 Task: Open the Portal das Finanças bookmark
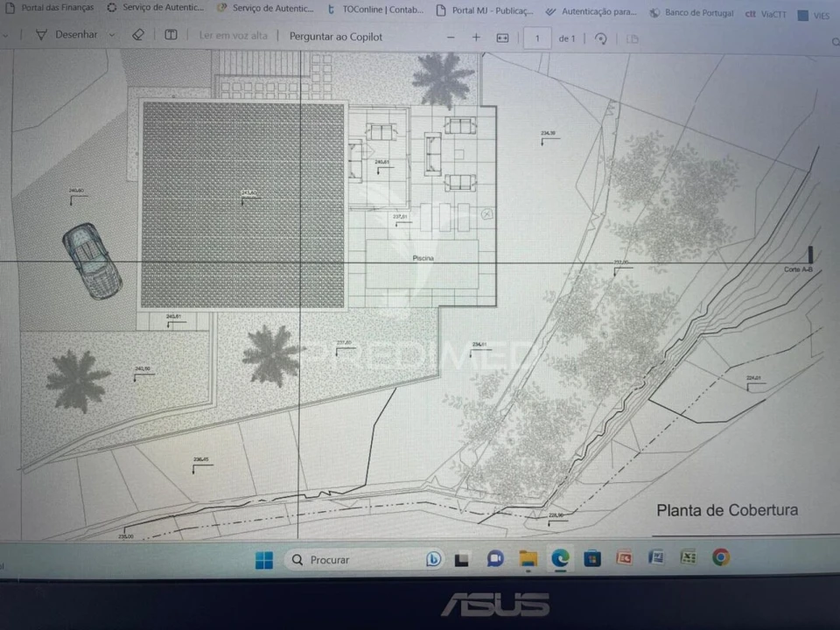[x=51, y=8]
